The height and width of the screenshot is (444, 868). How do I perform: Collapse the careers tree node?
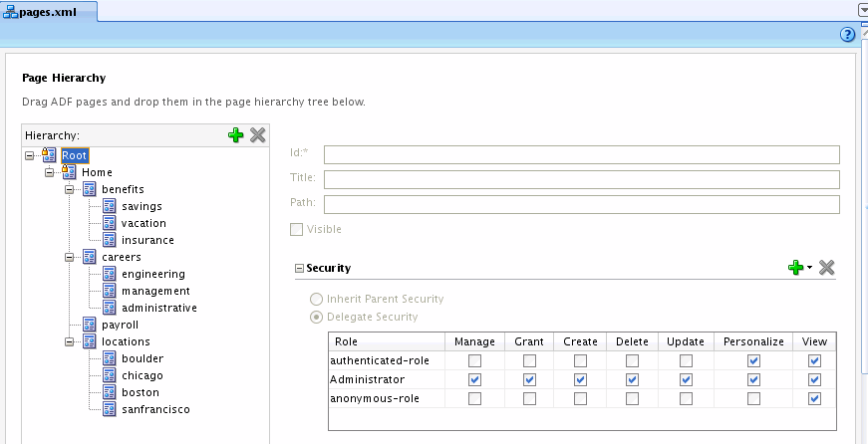pyautogui.click(x=69, y=257)
